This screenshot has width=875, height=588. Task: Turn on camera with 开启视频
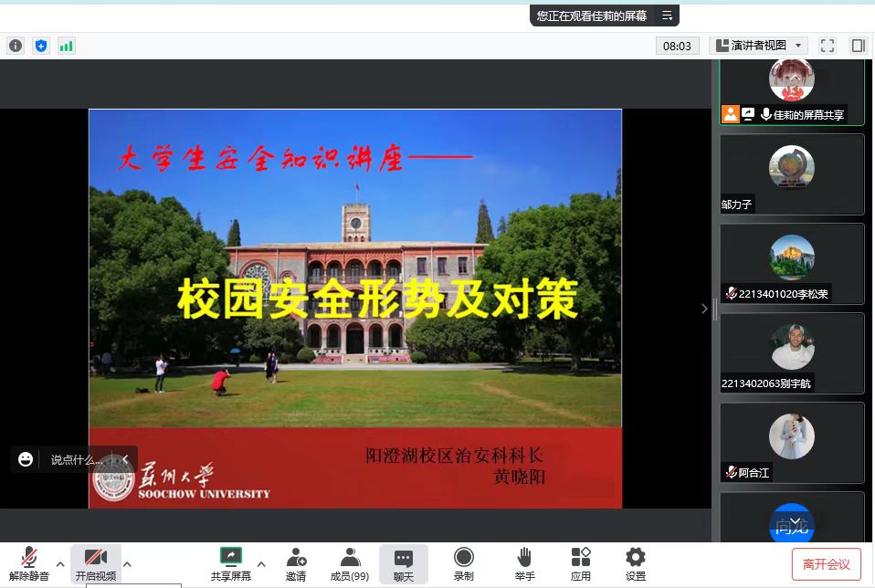(95, 563)
